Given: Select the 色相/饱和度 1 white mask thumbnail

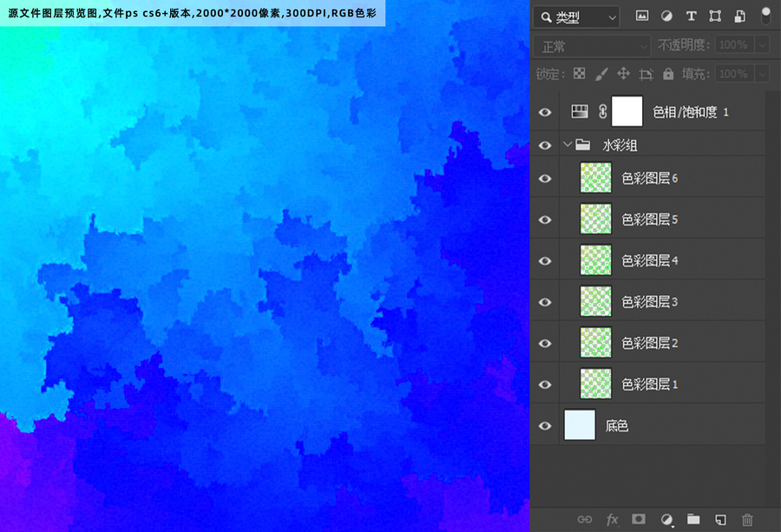Looking at the screenshot, I should click(x=627, y=111).
